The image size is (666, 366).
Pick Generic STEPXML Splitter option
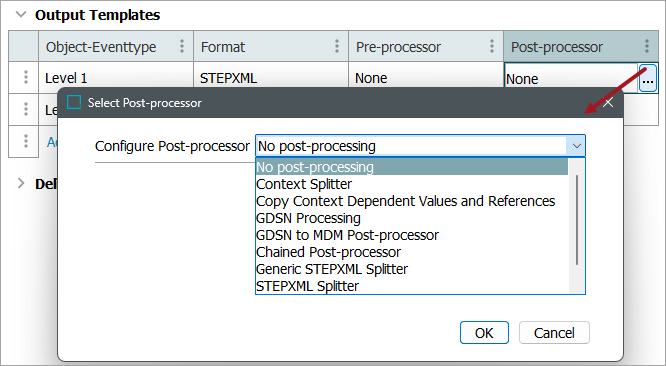(x=332, y=269)
